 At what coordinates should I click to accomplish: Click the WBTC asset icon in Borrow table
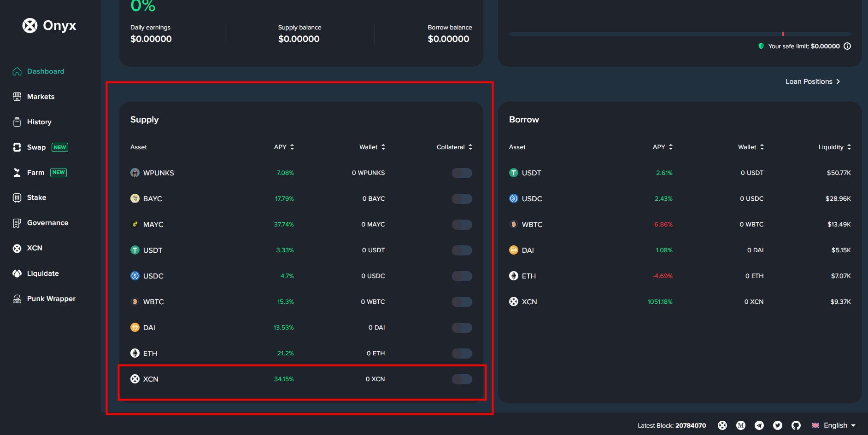(x=514, y=225)
